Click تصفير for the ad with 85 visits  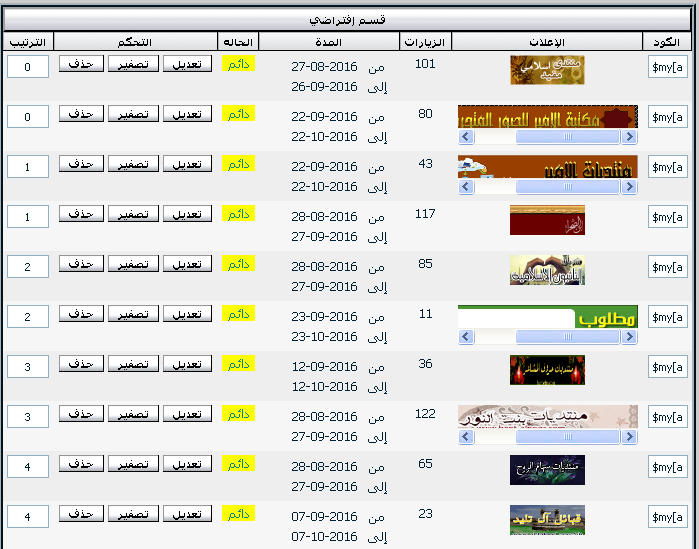coord(133,263)
